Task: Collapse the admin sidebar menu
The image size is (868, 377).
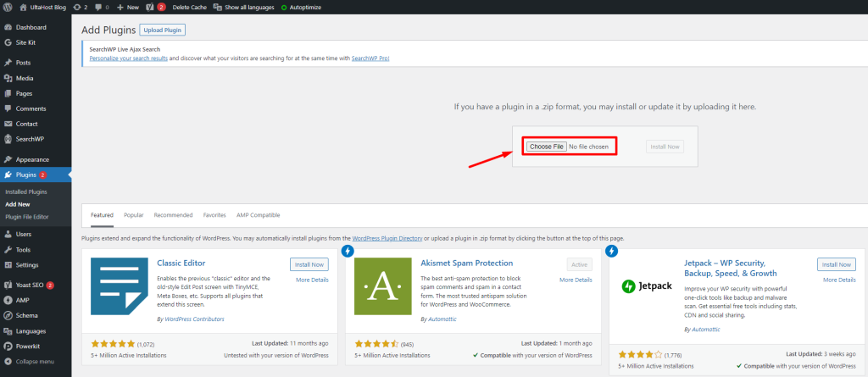Action: coord(34,361)
